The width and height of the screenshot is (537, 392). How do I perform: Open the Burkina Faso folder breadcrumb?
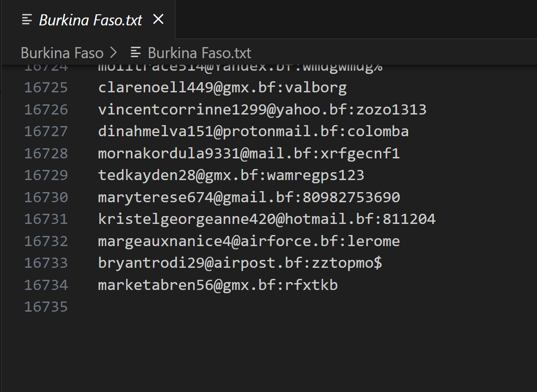coord(62,53)
